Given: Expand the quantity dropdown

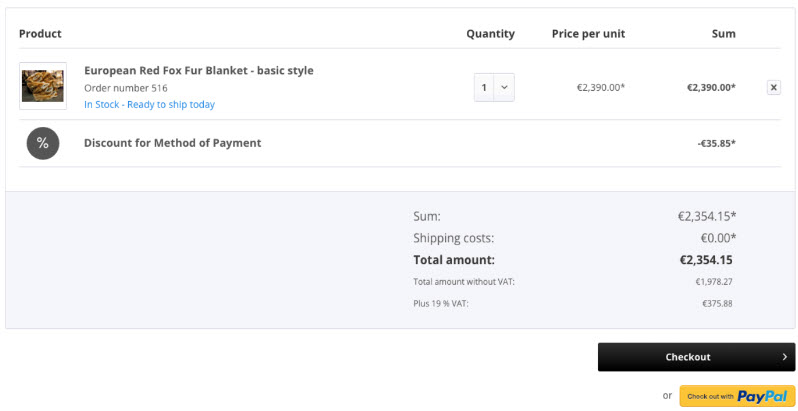Looking at the screenshot, I should [504, 87].
